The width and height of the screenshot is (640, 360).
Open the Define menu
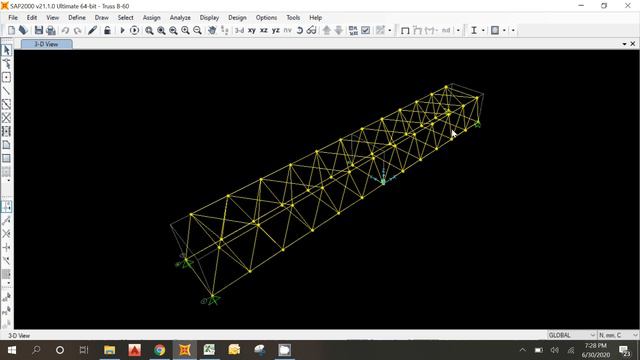click(x=77, y=18)
